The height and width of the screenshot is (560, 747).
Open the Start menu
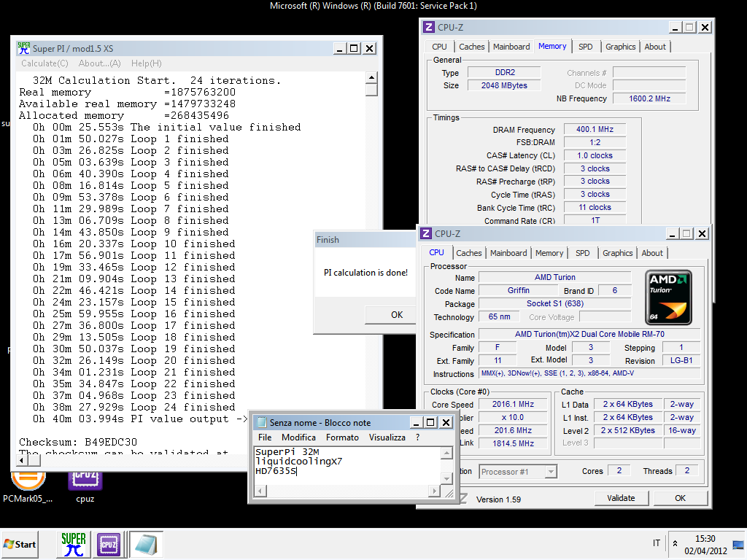click(x=20, y=544)
